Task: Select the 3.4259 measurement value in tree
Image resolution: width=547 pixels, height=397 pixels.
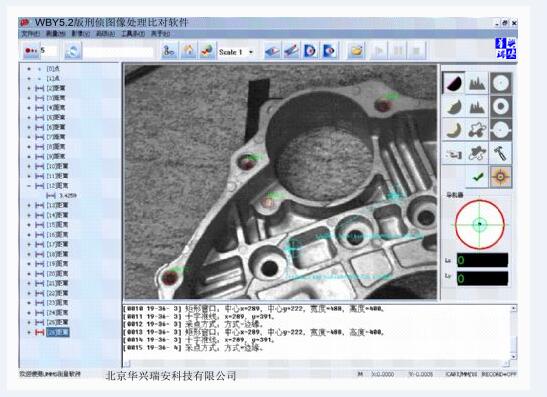Action: tap(68, 196)
